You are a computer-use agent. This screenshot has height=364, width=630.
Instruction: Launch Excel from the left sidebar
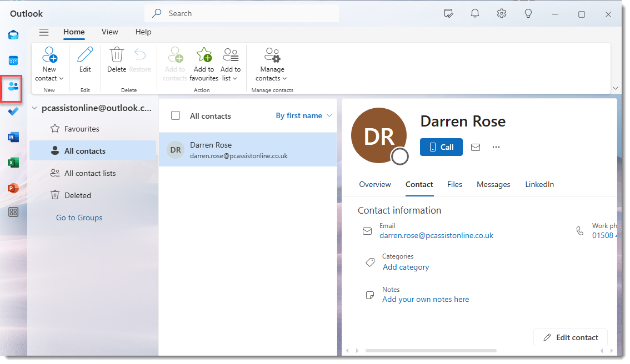[13, 163]
